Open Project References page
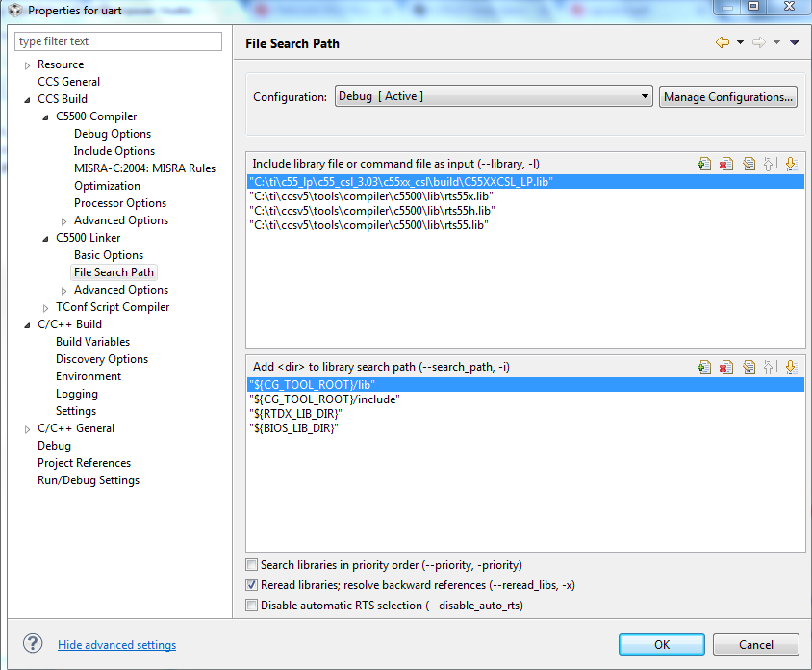812x670 pixels. point(84,463)
